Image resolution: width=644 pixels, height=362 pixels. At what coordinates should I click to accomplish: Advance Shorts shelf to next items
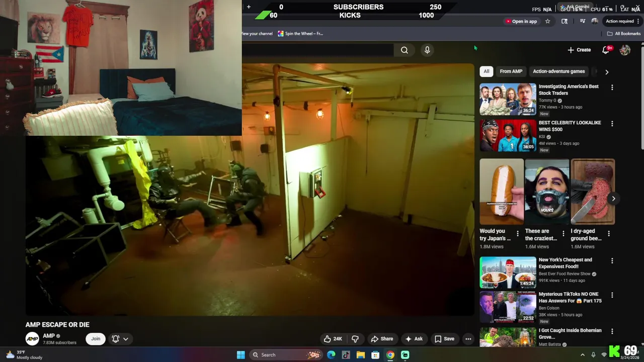[613, 199]
